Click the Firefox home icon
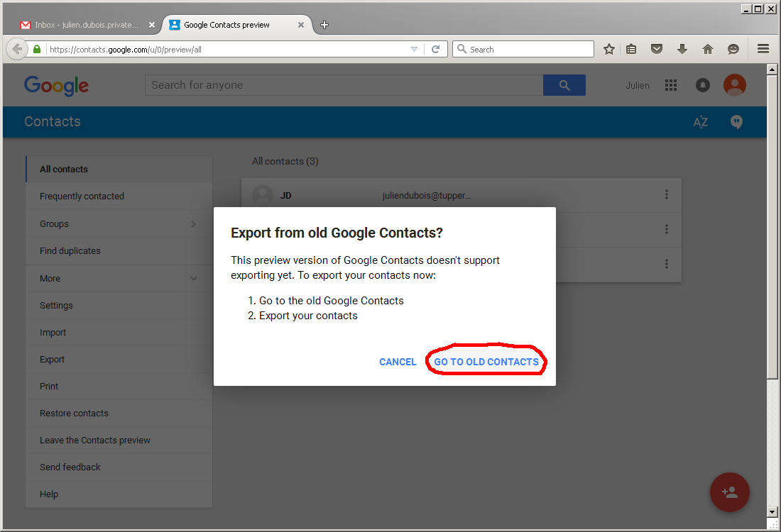The width and height of the screenshot is (781, 532). click(707, 49)
